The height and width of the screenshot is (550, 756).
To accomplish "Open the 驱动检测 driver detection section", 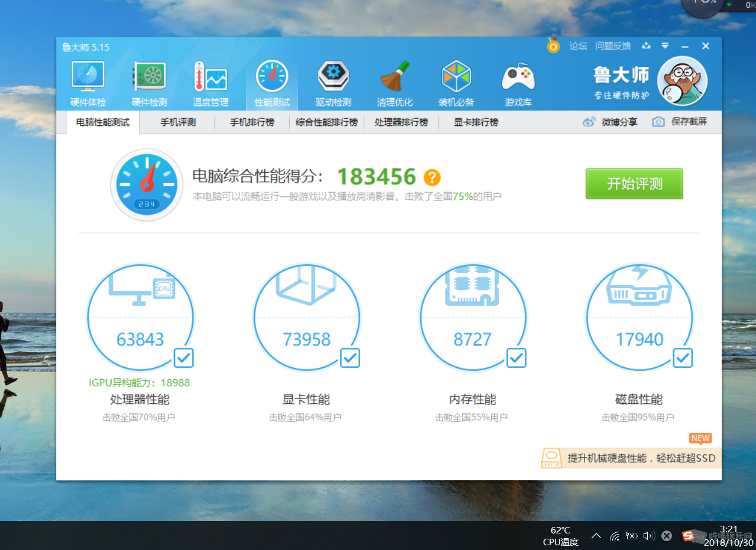I will (x=333, y=84).
